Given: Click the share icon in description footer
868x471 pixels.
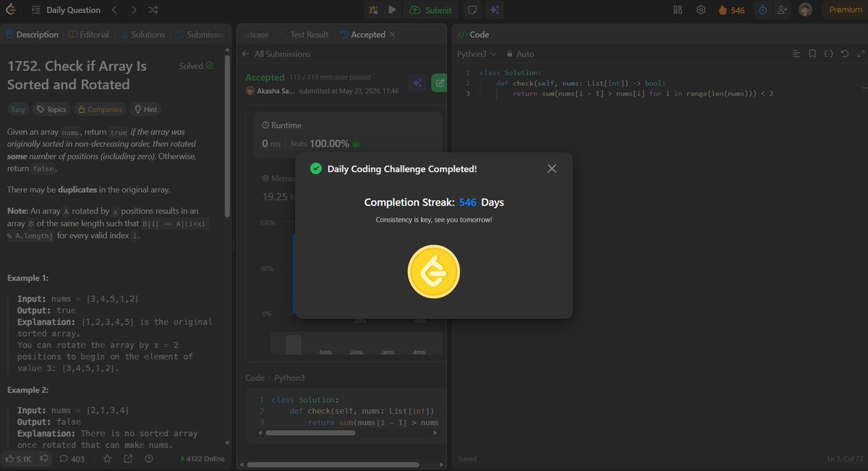Looking at the screenshot, I should click(x=128, y=459).
